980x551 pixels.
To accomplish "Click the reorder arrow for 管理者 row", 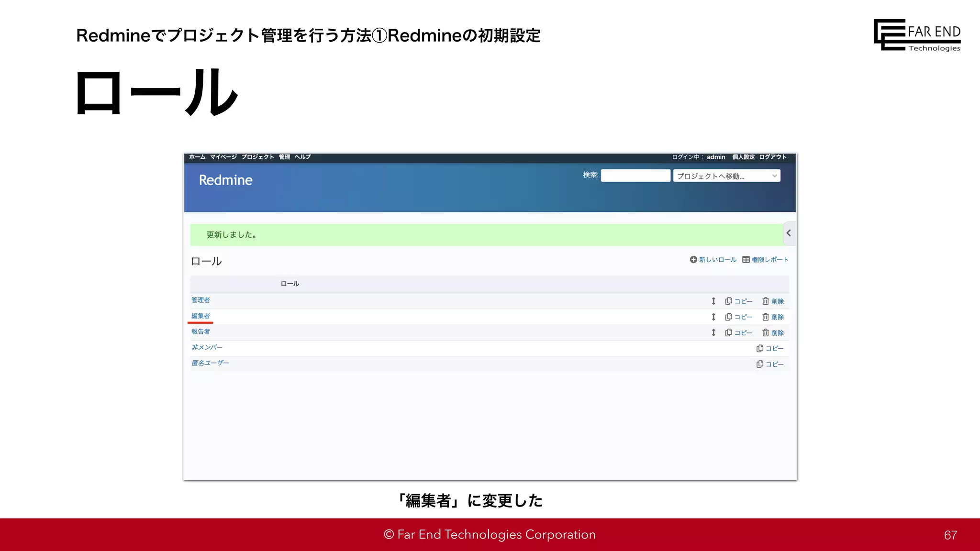I will 713,301.
